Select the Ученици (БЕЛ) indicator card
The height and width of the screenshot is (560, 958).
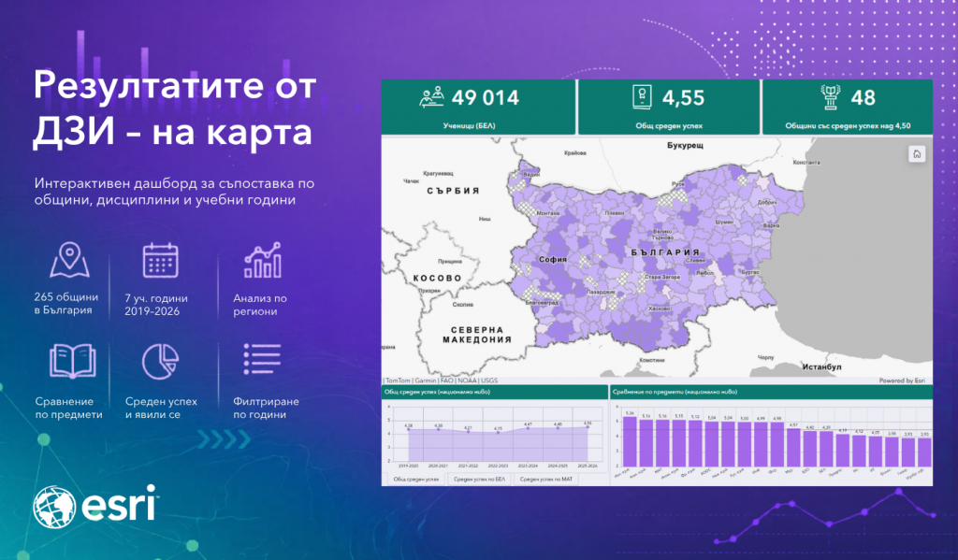(x=478, y=107)
